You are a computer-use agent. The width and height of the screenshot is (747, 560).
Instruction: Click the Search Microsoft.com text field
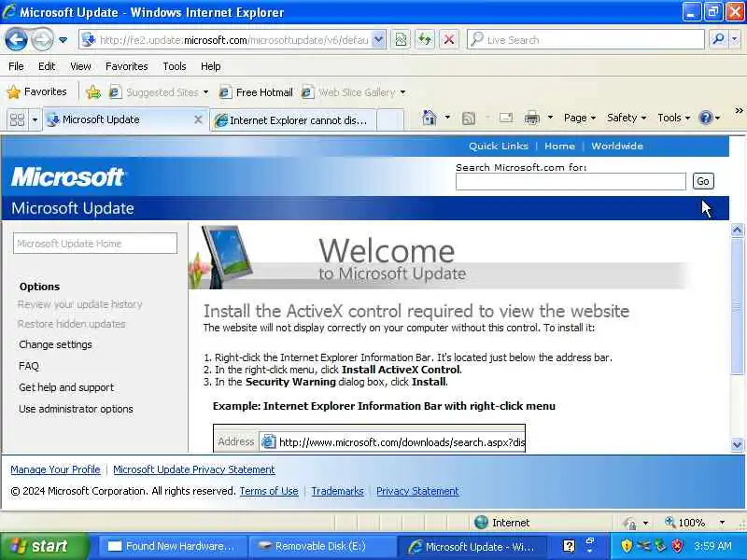(x=571, y=181)
